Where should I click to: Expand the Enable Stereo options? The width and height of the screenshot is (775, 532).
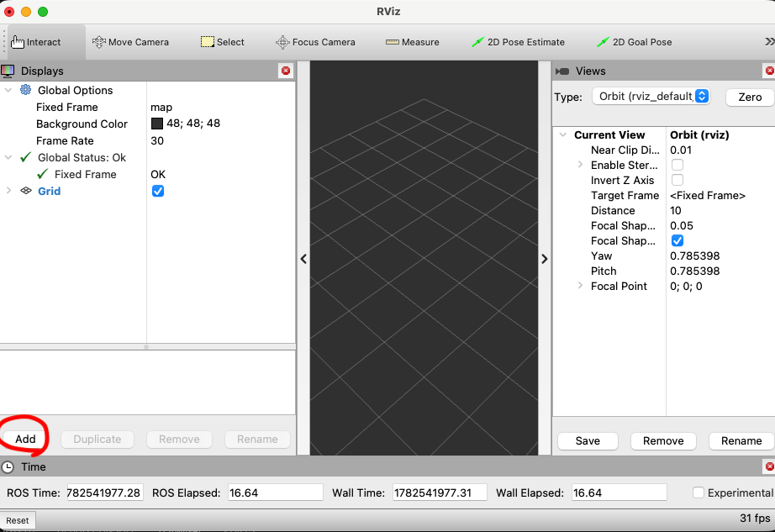[580, 165]
